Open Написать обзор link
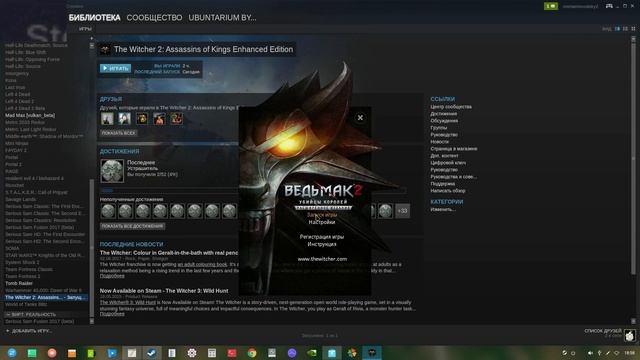Image resolution: width=640 pixels, height=360 pixels. click(x=448, y=191)
